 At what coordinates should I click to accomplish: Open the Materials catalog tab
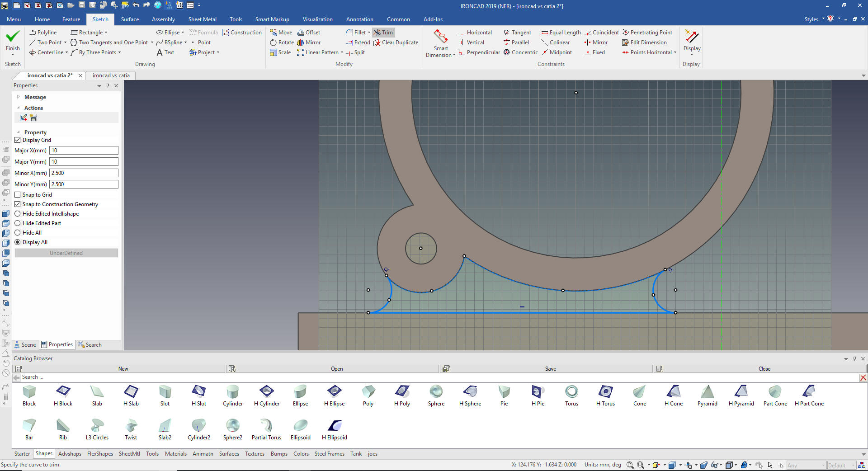point(175,454)
